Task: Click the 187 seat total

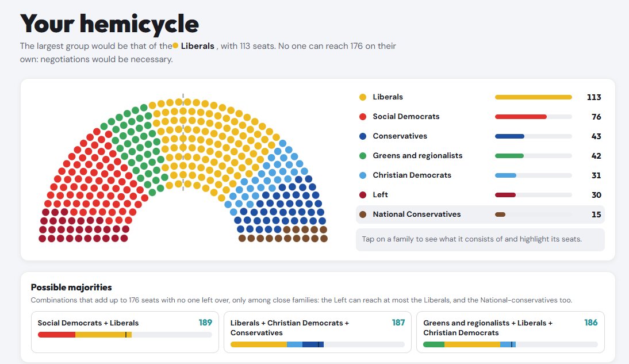Action: [398, 323]
